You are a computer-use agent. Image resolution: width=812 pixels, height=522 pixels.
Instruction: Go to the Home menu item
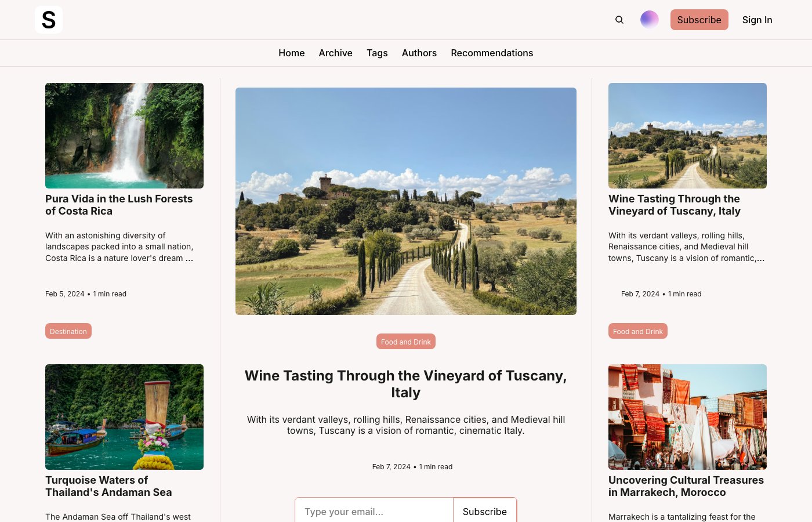coord(292,53)
